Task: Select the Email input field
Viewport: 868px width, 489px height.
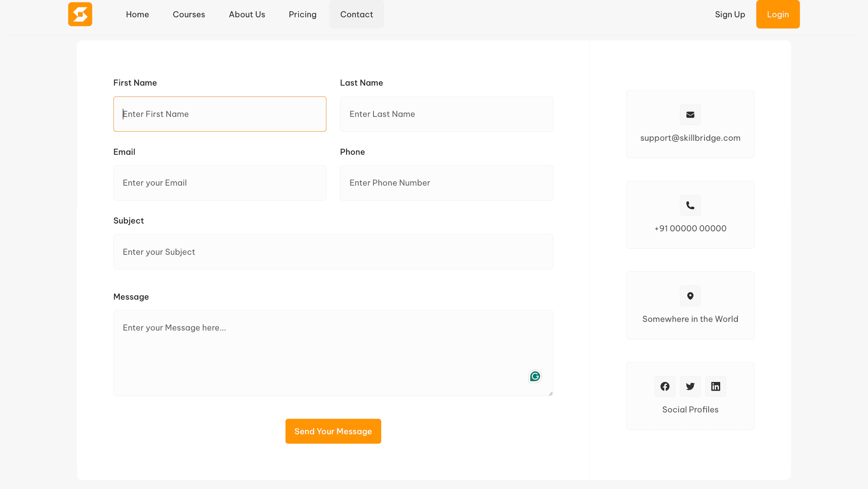Action: coord(220,183)
